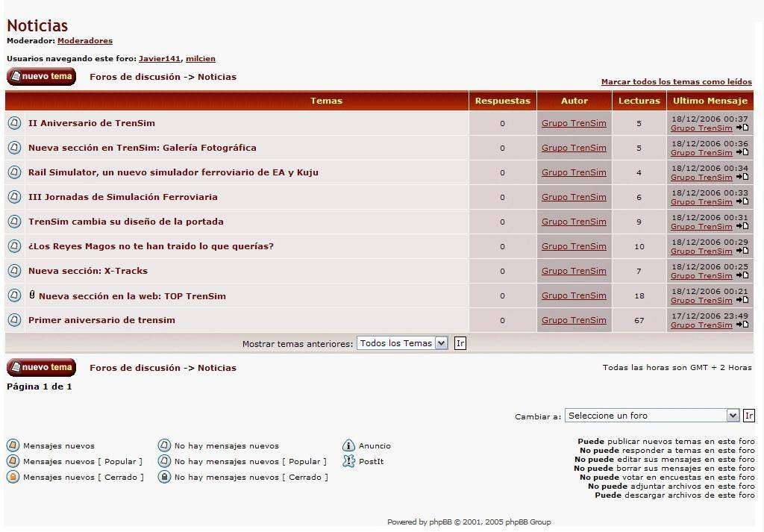This screenshot has width=764, height=532.
Task: Open 'Marcar todos los temas como leídos' link
Action: tap(676, 82)
